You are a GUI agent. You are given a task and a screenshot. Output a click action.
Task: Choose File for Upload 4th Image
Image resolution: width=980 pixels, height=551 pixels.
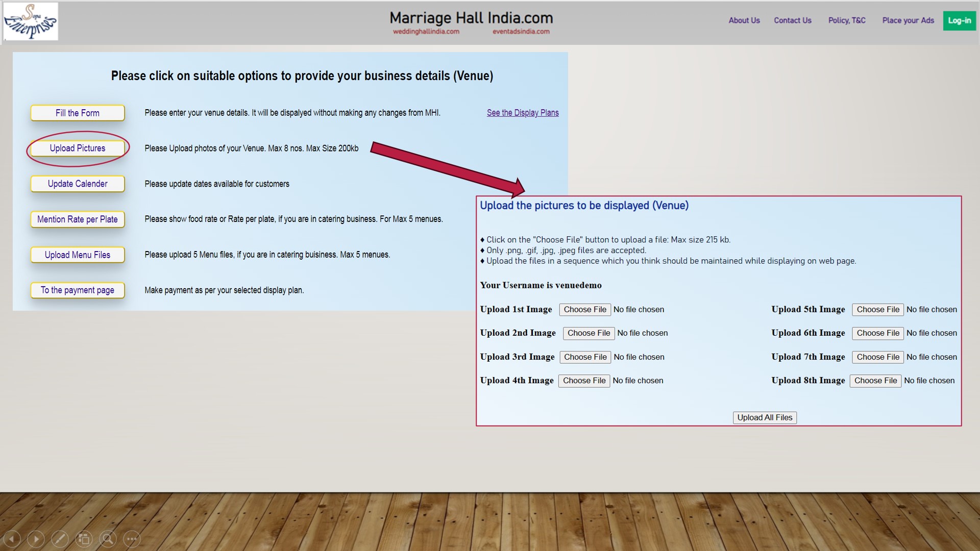(x=584, y=381)
